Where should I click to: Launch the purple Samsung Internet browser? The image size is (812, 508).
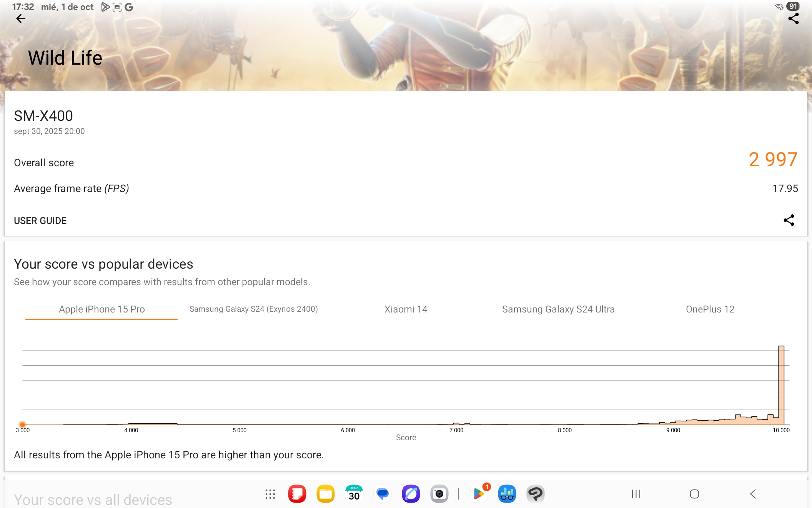tap(411, 494)
